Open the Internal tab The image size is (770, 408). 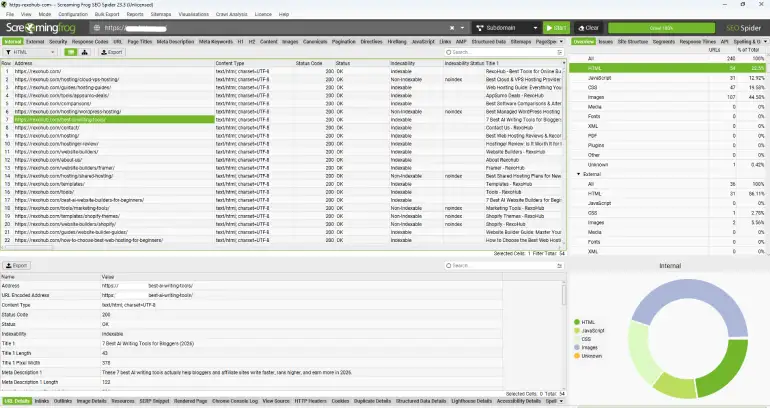click(x=13, y=42)
